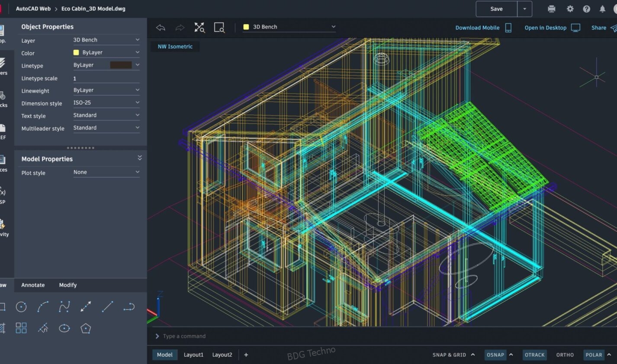This screenshot has height=364, width=617.
Task: Open the Layer dropdown in Object Properties
Action: [x=106, y=40]
